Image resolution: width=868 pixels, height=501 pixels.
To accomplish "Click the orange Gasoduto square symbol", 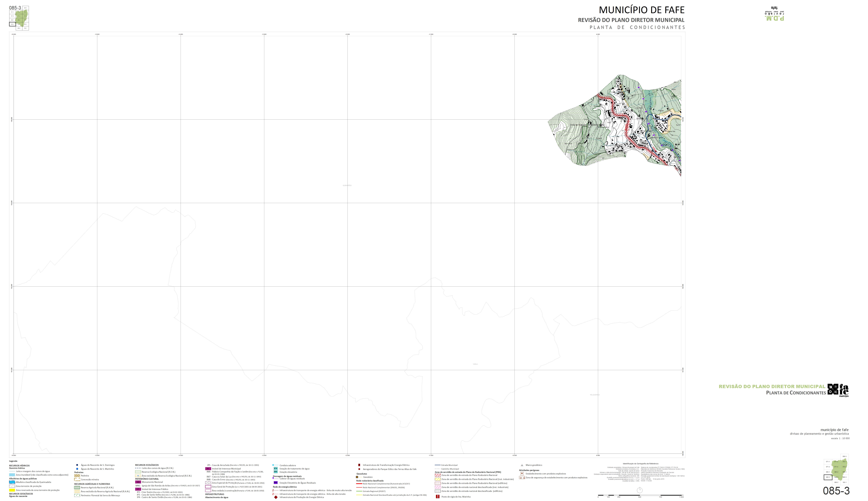I will point(357,477).
